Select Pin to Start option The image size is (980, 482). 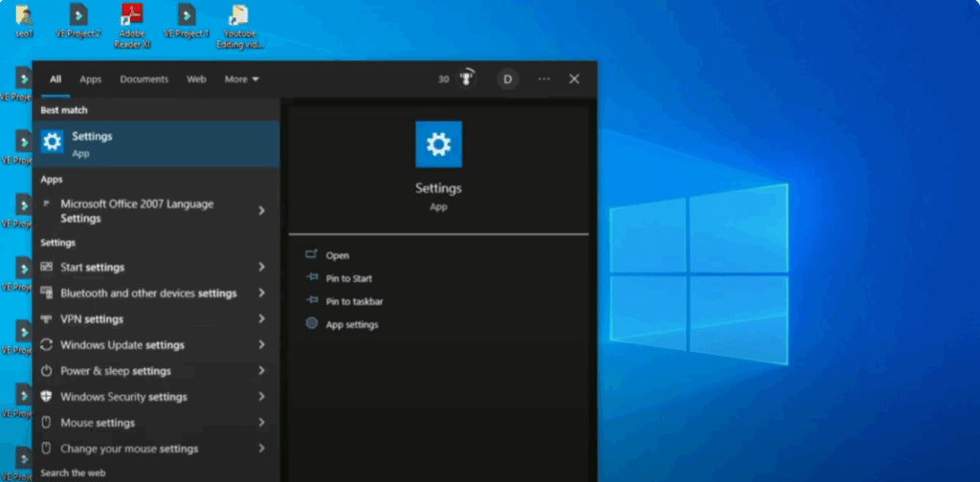tap(348, 278)
